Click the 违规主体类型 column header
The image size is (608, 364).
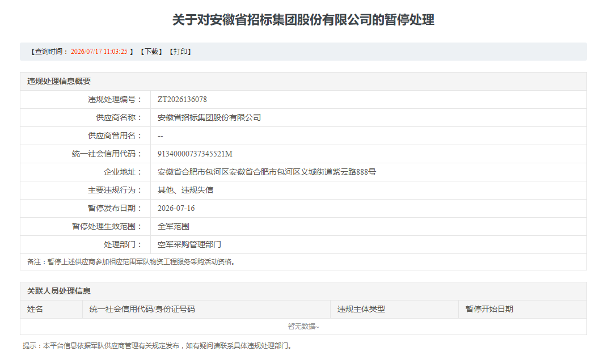pos(361,309)
